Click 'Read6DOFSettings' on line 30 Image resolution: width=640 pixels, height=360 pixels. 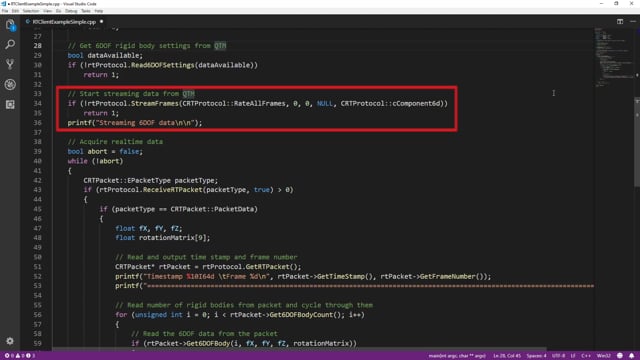tap(162, 65)
